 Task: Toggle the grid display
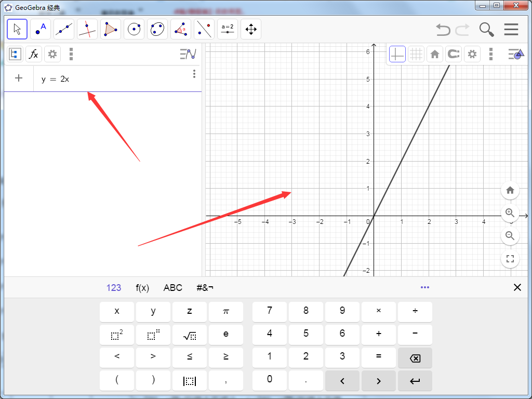[416, 54]
